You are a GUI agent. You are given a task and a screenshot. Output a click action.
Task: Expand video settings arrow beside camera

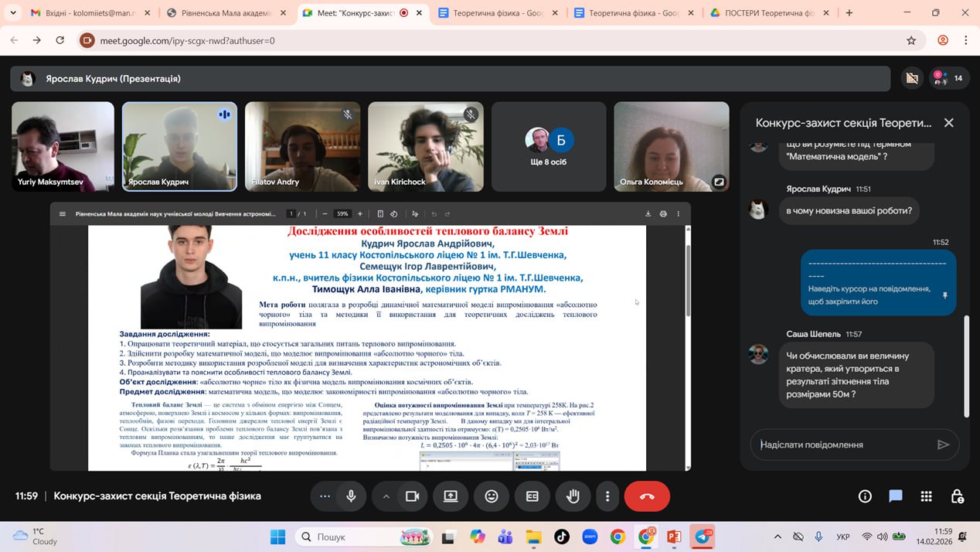tap(386, 496)
